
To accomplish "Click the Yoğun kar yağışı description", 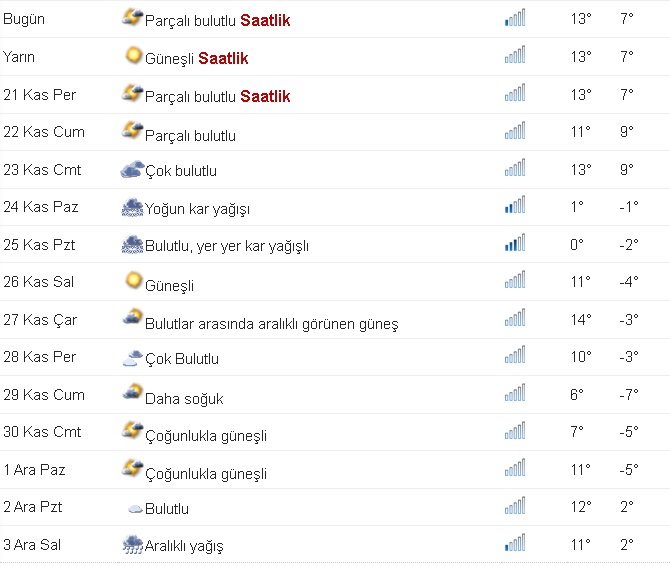I will [197, 209].
